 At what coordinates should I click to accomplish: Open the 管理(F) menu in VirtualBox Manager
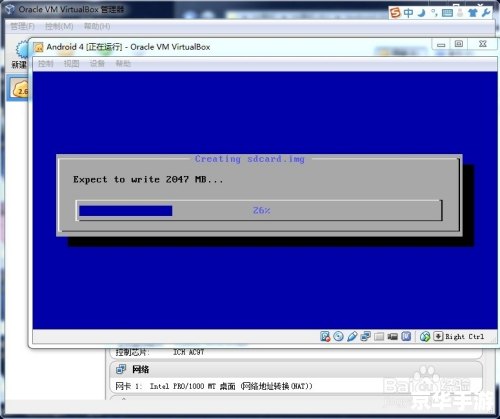click(22, 26)
